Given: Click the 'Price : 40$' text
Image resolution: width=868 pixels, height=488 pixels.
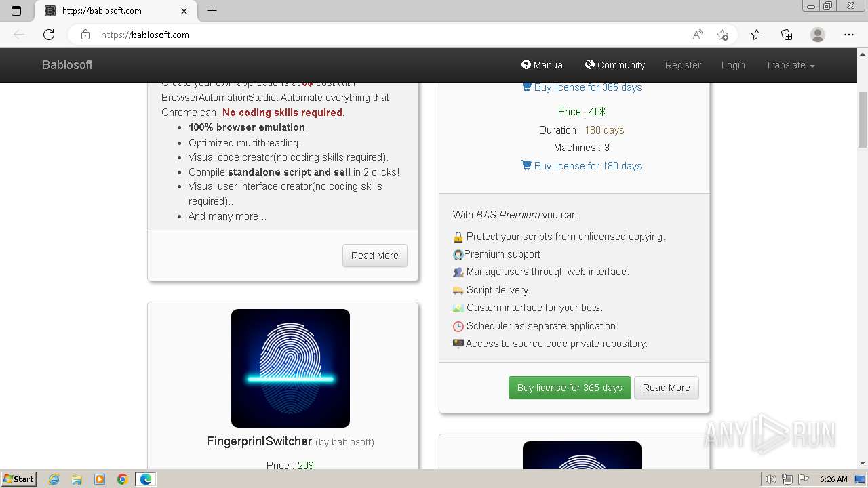Looking at the screenshot, I should [x=581, y=112].
